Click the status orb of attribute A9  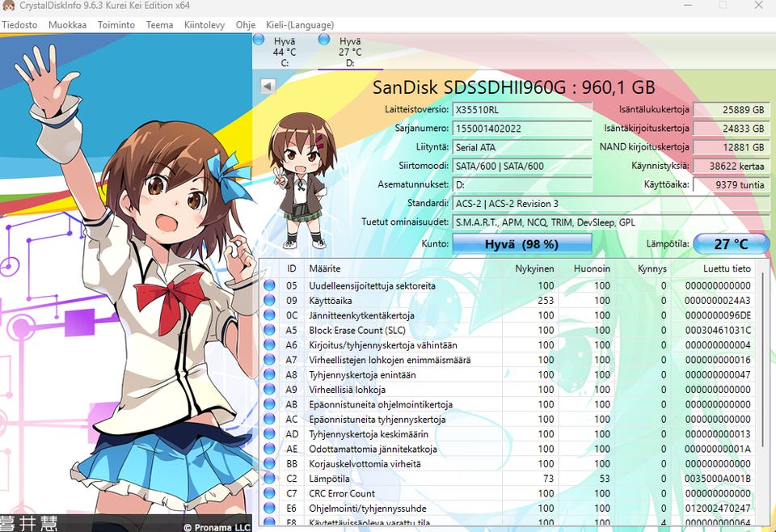[x=269, y=390]
